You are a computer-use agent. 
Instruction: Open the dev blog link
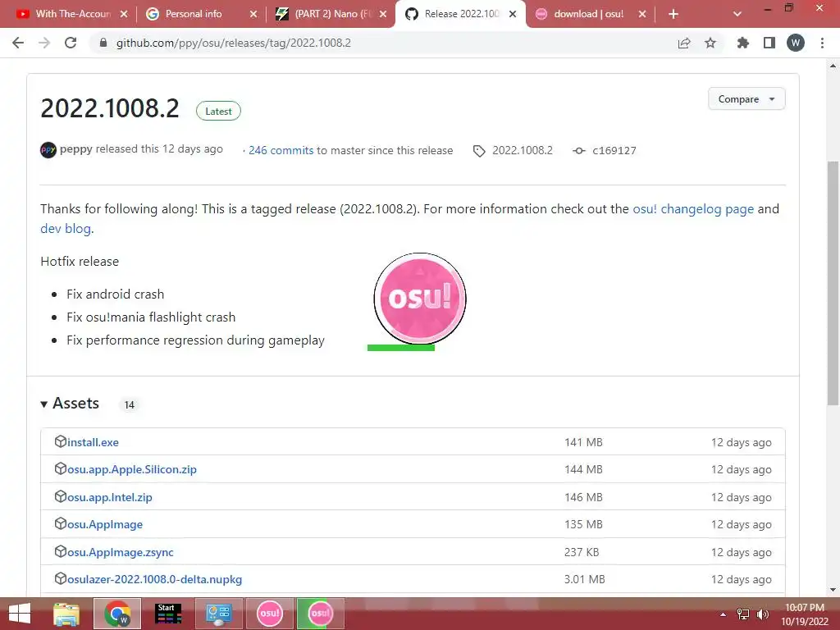click(66, 229)
